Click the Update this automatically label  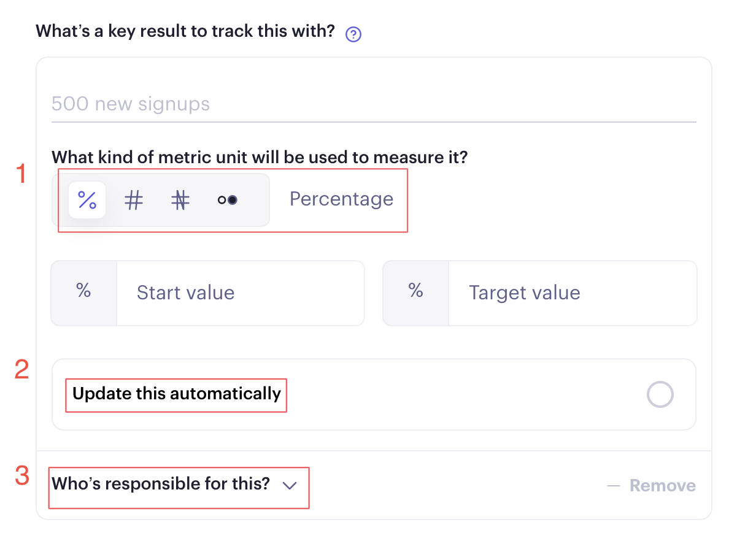click(x=177, y=393)
